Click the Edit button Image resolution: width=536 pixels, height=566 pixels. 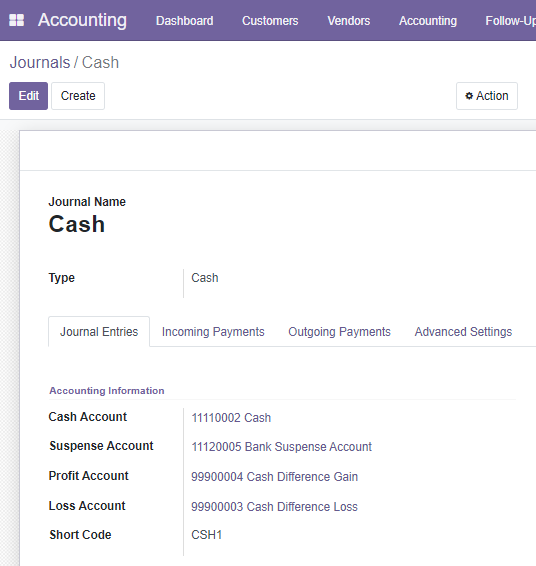point(29,96)
